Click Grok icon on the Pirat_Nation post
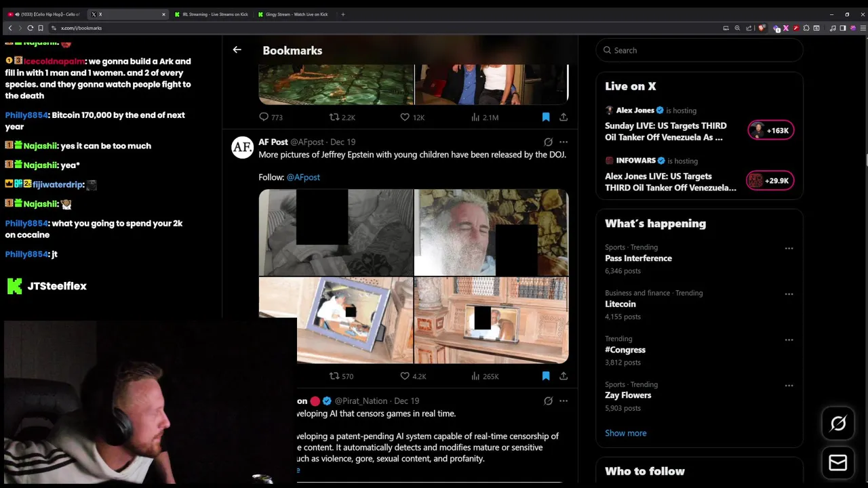Viewport: 868px width, 488px height. tap(548, 401)
